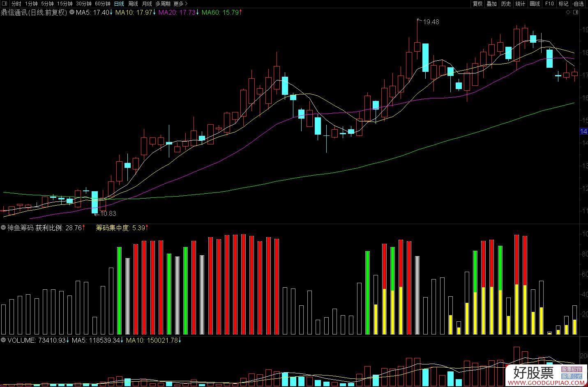588x387 pixels.
Task: Switch to 5分钟 period tab
Action: [47, 4]
